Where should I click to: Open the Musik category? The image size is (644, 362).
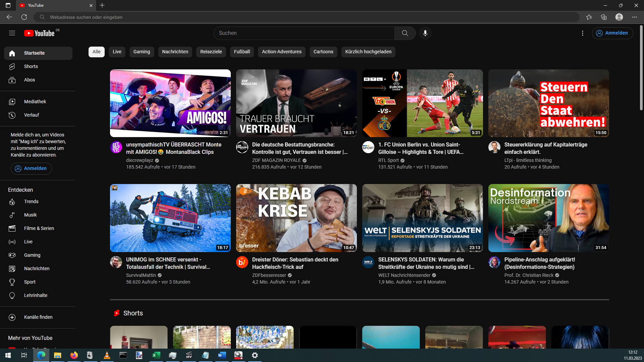coord(30,215)
